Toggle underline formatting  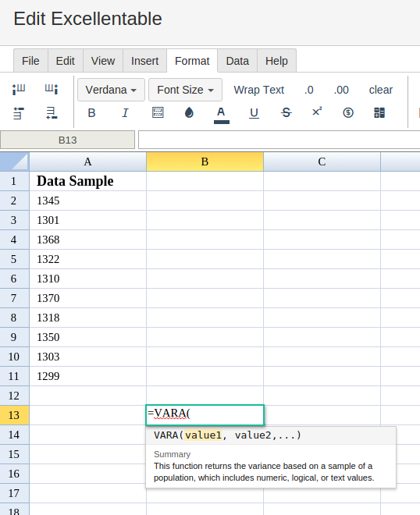point(254,113)
